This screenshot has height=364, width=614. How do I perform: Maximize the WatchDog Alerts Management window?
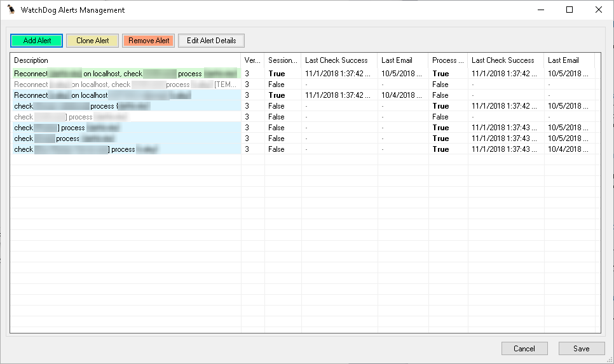pos(570,10)
